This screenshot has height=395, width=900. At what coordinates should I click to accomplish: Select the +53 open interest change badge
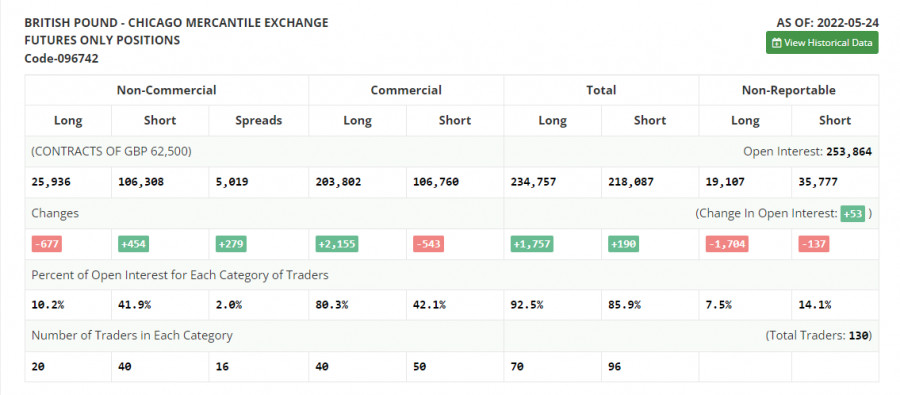852,214
